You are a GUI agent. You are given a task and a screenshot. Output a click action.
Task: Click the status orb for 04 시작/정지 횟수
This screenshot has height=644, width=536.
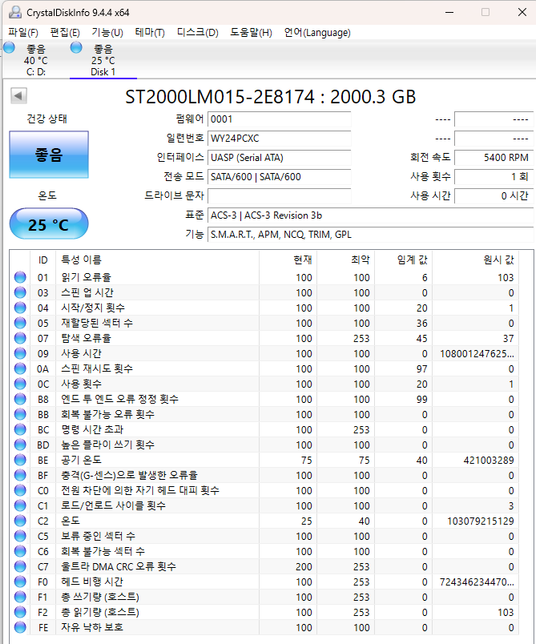[20, 308]
